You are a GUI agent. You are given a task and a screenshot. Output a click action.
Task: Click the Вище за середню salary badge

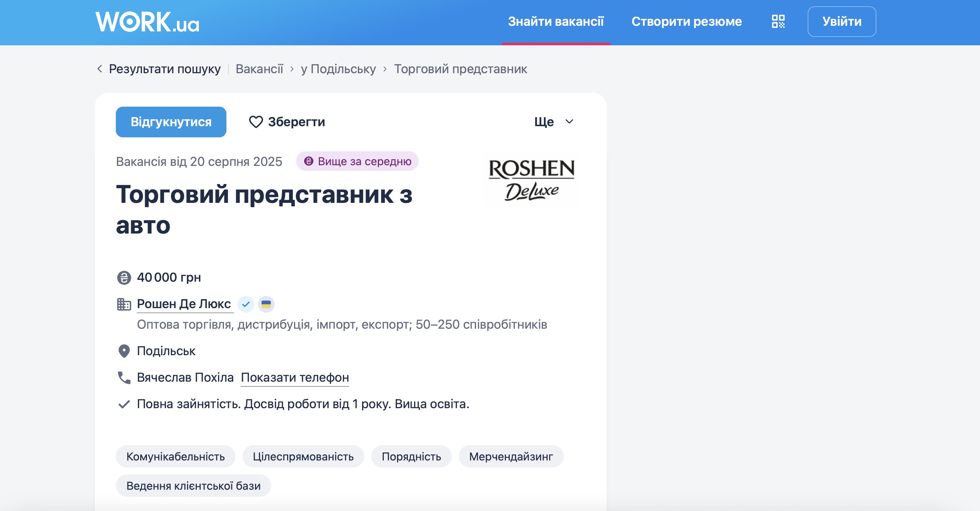point(357,161)
